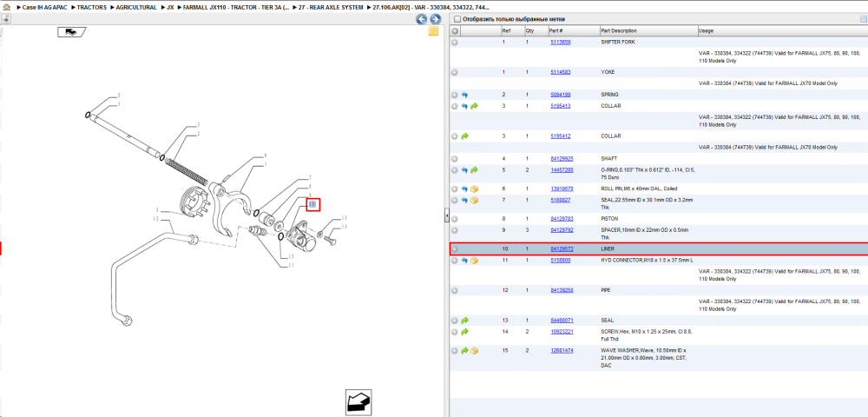The width and height of the screenshot is (868, 417).
Task: Open 'Case IH AG APAC' breadcrumb
Action: coord(43,7)
